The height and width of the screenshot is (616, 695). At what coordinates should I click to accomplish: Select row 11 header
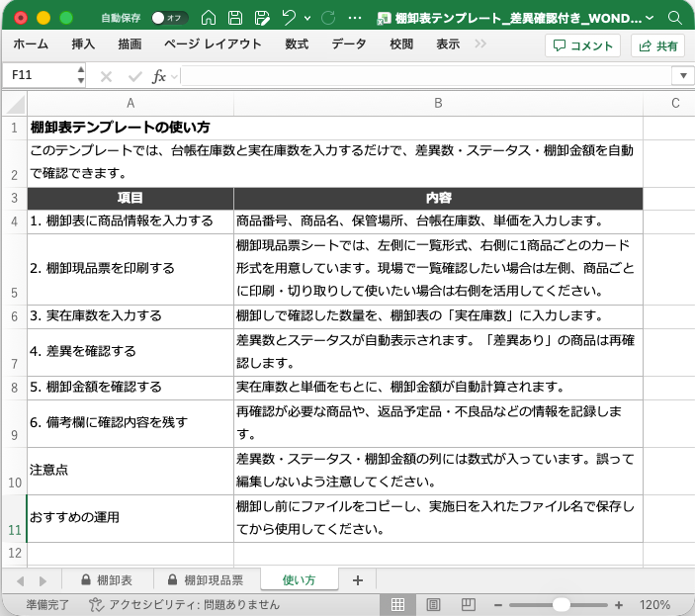click(x=14, y=518)
